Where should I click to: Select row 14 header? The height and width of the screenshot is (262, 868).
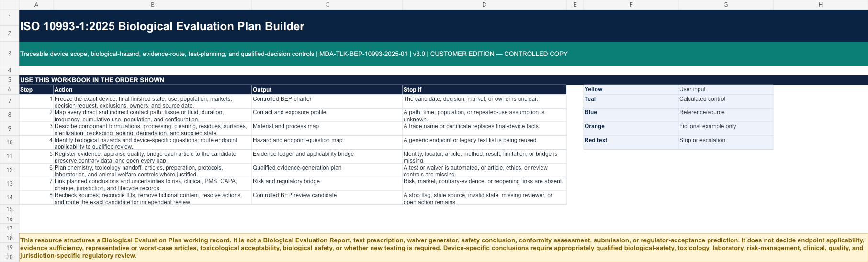pos(10,197)
